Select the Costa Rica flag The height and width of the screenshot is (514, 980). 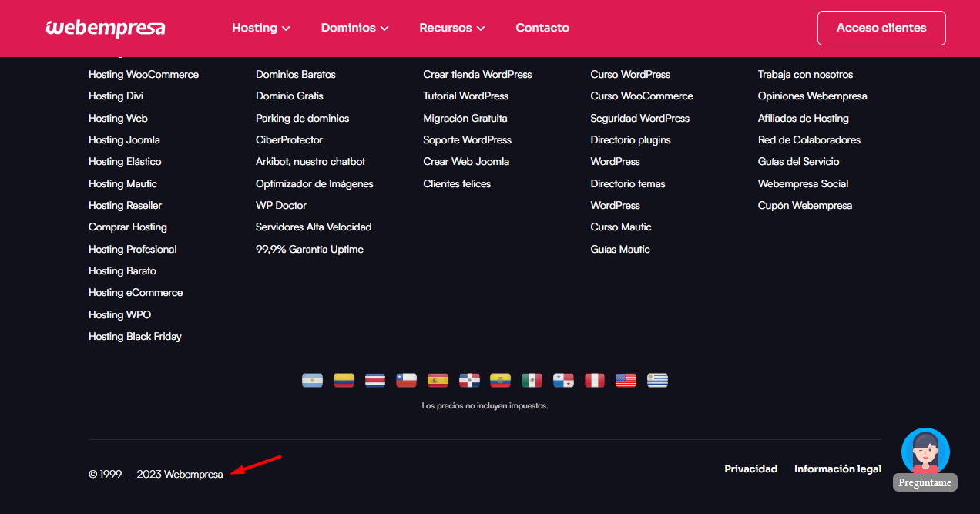375,380
